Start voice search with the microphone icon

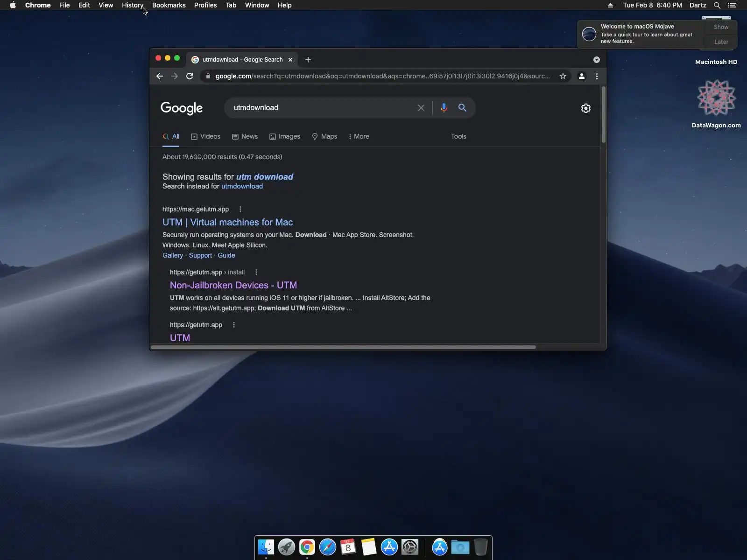point(444,108)
